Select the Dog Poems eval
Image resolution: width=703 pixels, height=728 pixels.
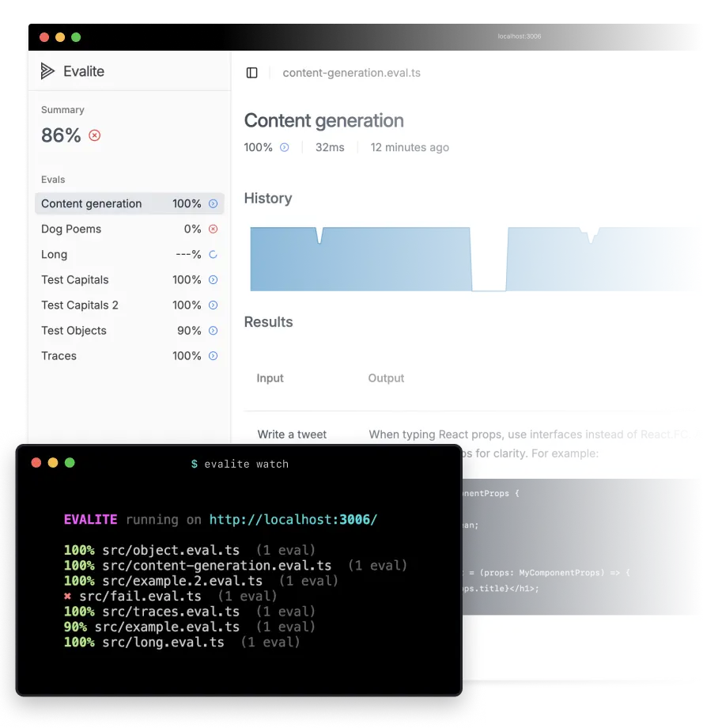tap(71, 229)
